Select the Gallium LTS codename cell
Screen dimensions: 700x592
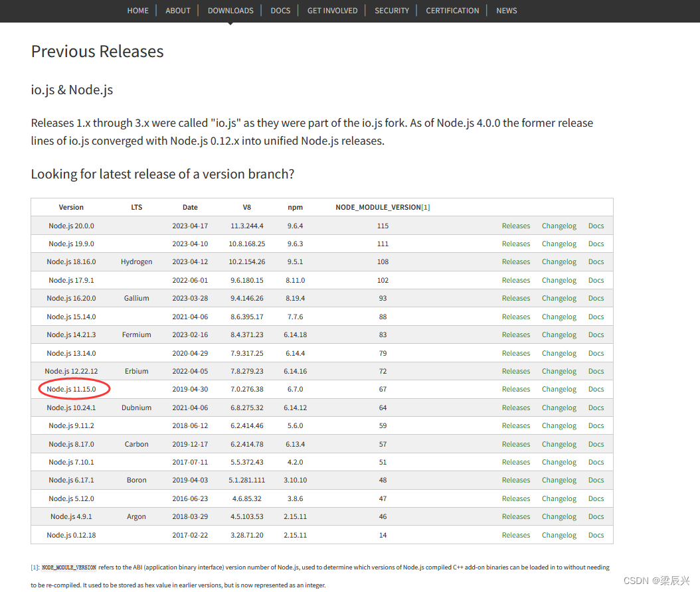click(136, 298)
